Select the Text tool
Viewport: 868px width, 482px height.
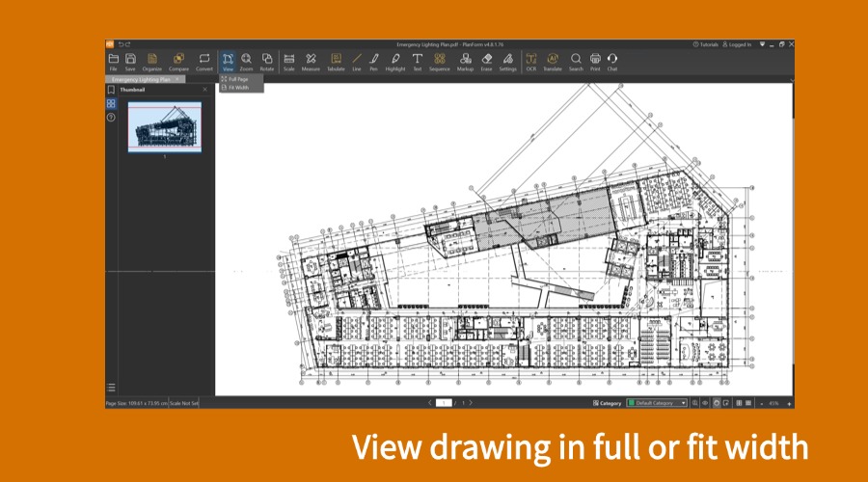(x=418, y=62)
